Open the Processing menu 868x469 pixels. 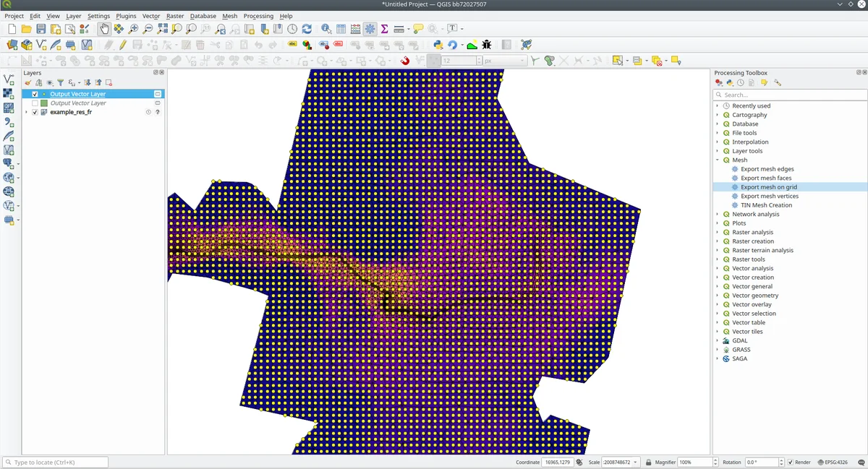[258, 16]
